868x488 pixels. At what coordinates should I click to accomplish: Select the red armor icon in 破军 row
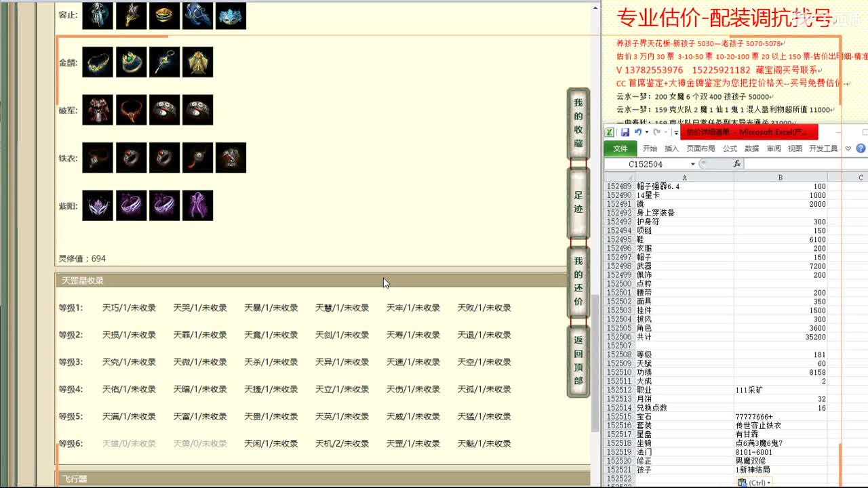[98, 110]
